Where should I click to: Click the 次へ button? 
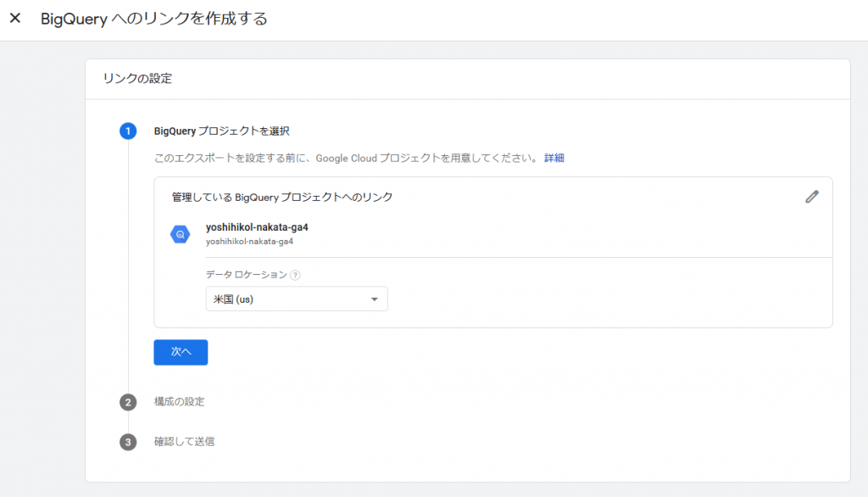(x=181, y=352)
